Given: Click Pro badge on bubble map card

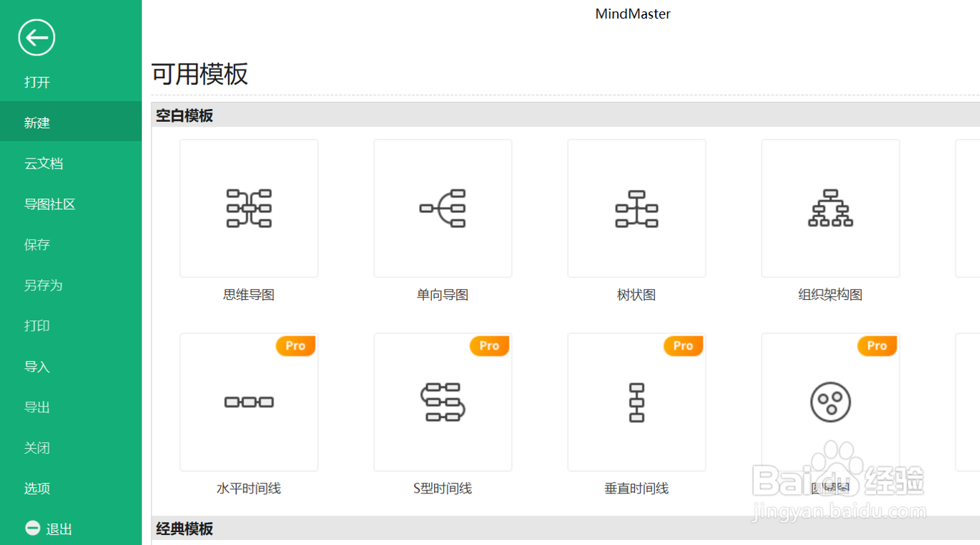Looking at the screenshot, I should [x=877, y=346].
